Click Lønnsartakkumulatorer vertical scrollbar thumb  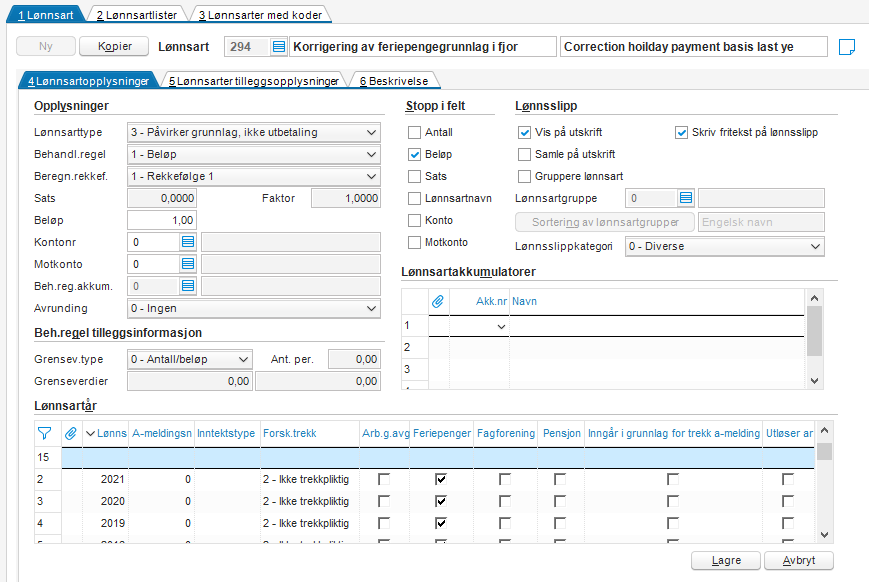(x=814, y=331)
